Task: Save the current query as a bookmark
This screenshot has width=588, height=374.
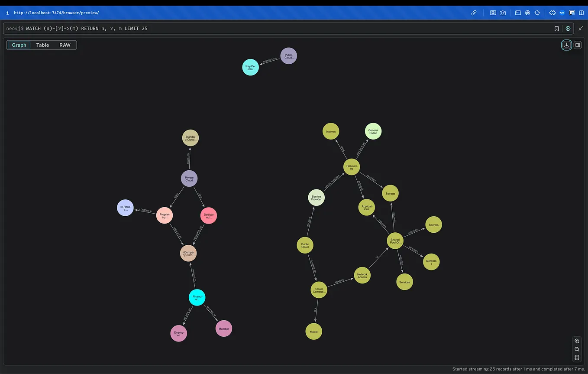Action: coord(557,28)
